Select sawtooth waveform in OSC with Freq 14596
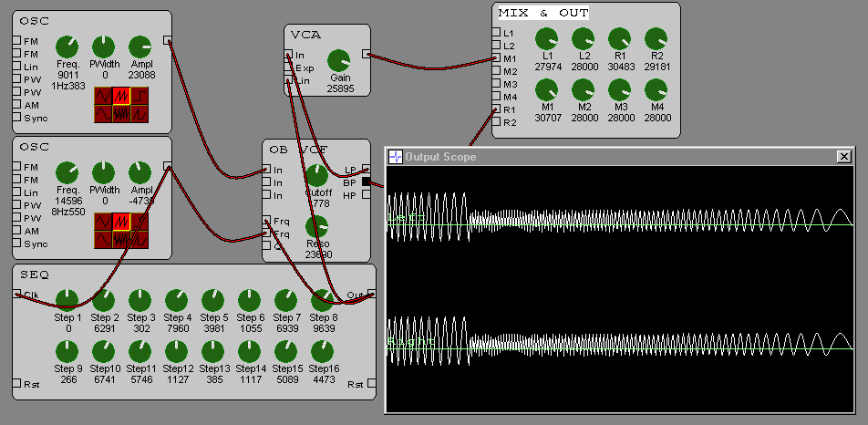The height and width of the screenshot is (425, 868). pos(121,223)
